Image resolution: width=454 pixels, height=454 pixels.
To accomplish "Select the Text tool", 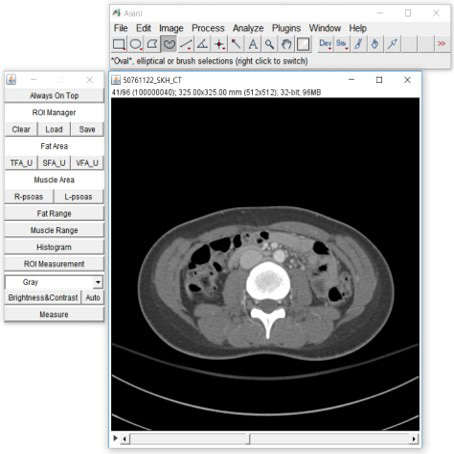I will coord(253,44).
